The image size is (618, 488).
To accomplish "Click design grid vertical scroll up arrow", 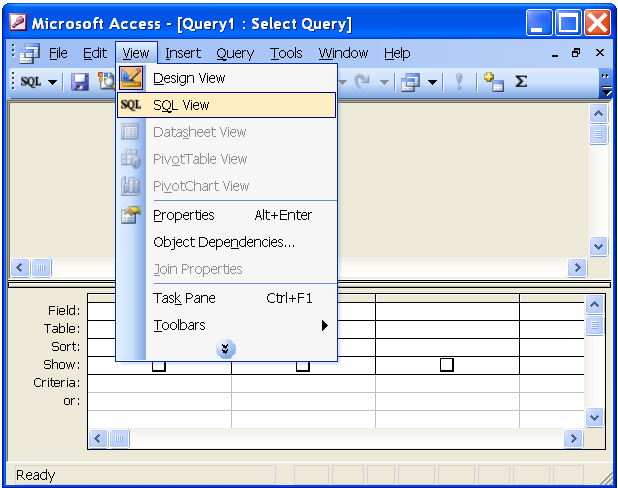I will (x=594, y=304).
